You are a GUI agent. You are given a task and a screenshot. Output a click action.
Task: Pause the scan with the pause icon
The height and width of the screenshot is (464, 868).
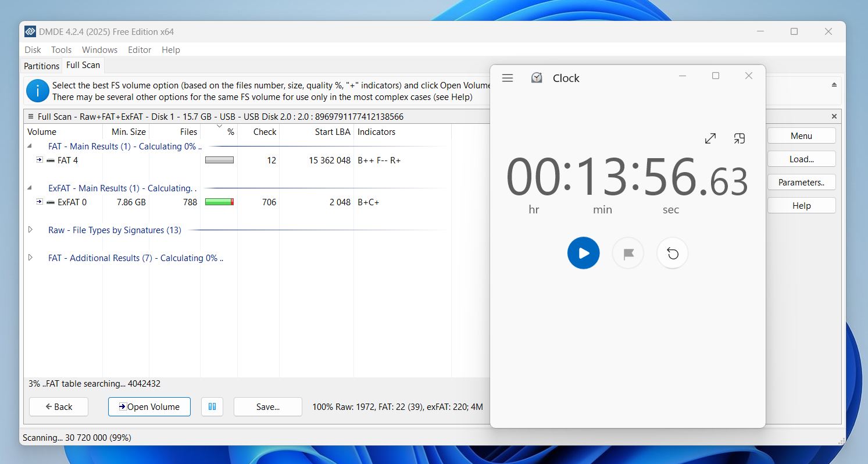click(x=212, y=406)
